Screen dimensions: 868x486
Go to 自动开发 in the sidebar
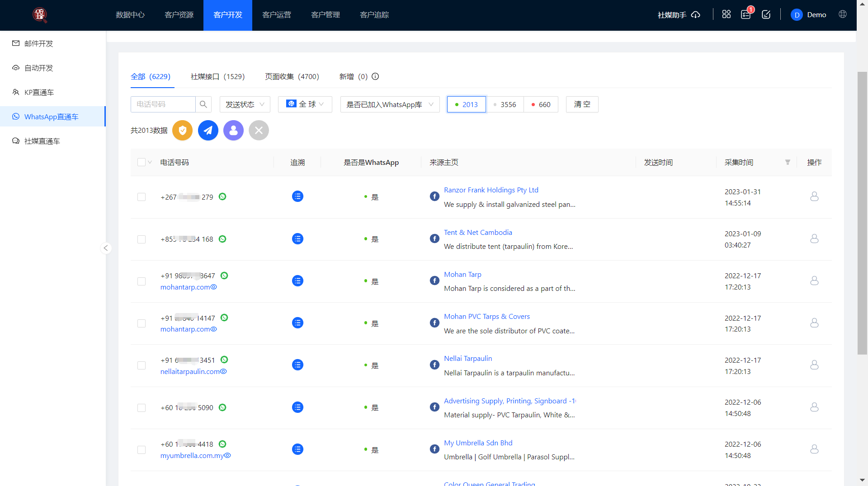(x=53, y=68)
